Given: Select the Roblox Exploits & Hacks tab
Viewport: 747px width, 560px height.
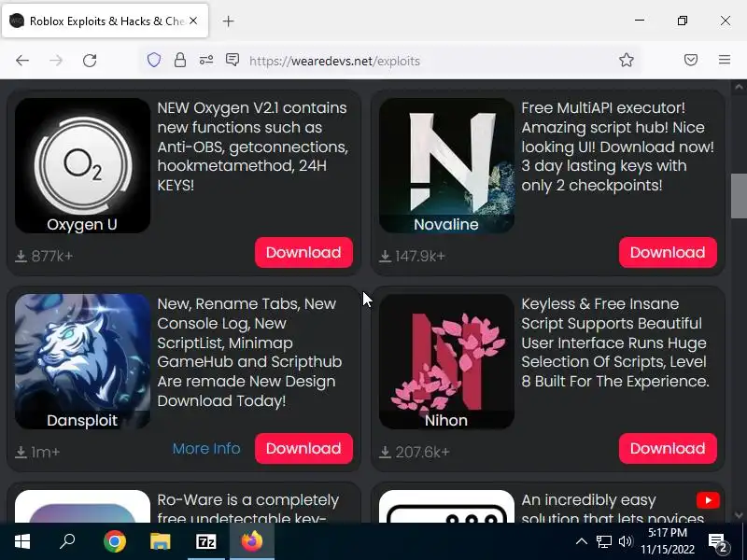Looking at the screenshot, I should tap(105, 21).
